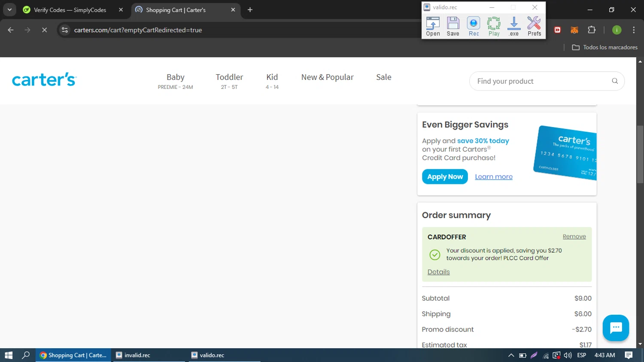Remove the CARDOFFER promo code
This screenshot has width=644, height=362.
574,237
